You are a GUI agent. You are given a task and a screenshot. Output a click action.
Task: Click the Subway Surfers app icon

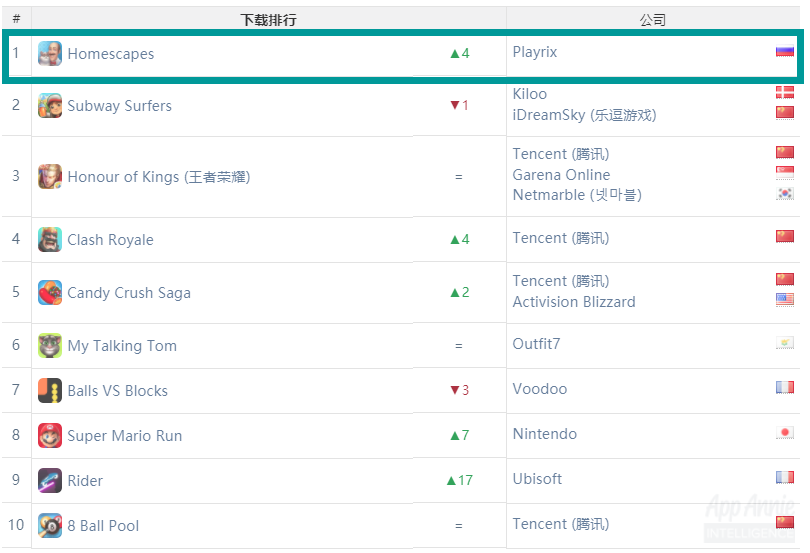point(50,105)
